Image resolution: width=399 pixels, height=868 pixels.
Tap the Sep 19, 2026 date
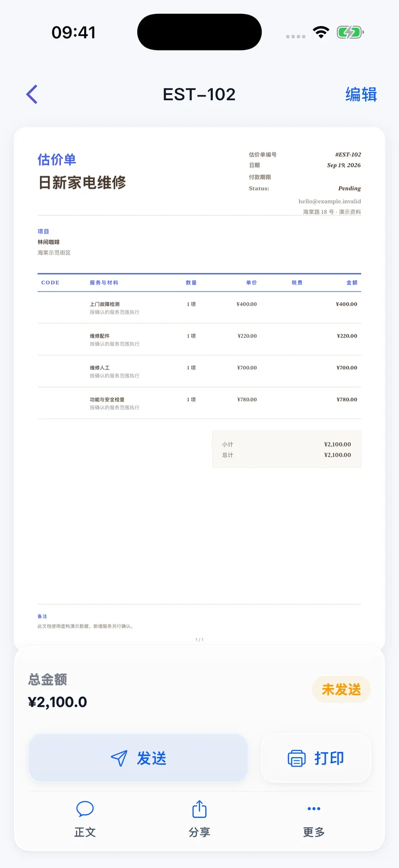click(x=344, y=165)
